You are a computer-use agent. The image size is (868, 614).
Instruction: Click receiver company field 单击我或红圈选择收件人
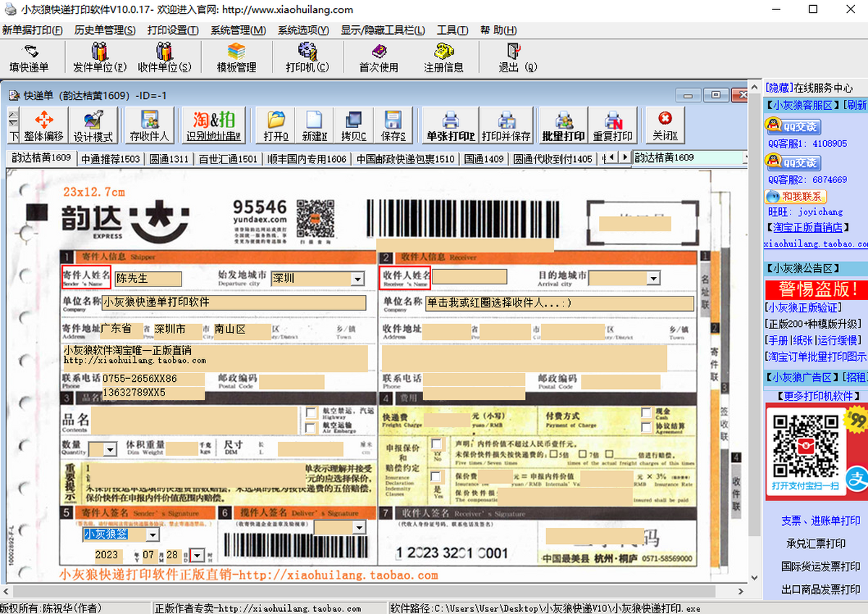click(560, 303)
